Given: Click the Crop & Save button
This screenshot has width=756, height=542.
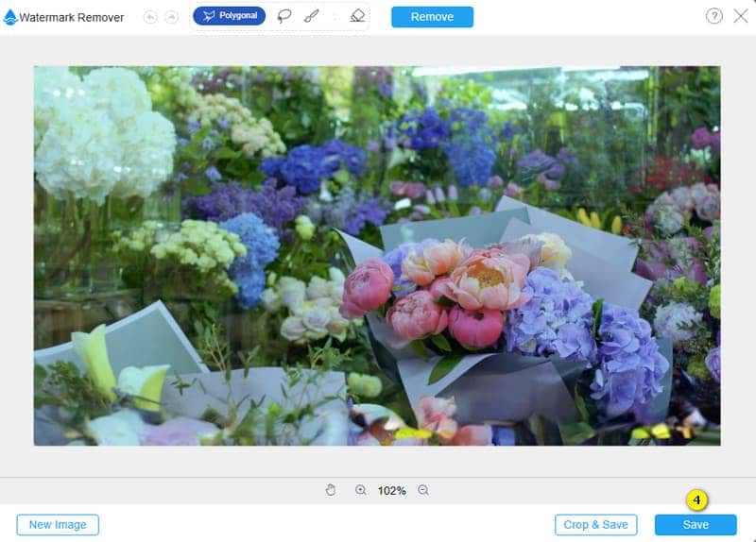Looking at the screenshot, I should pos(595,525).
